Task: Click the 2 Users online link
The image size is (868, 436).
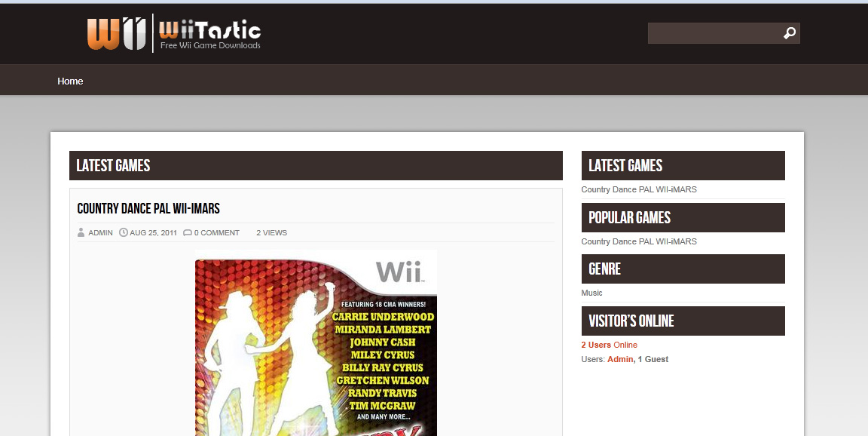Action: click(x=596, y=345)
